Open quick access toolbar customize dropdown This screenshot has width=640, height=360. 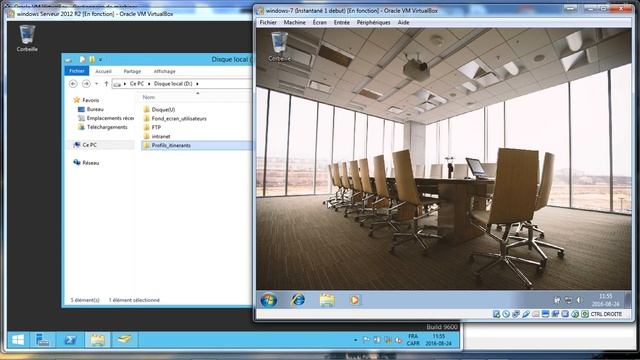(x=100, y=60)
